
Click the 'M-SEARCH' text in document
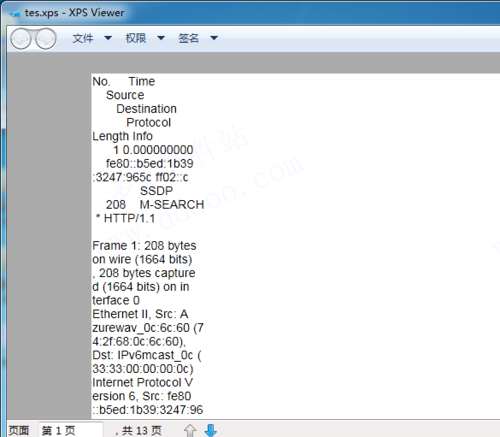click(172, 205)
